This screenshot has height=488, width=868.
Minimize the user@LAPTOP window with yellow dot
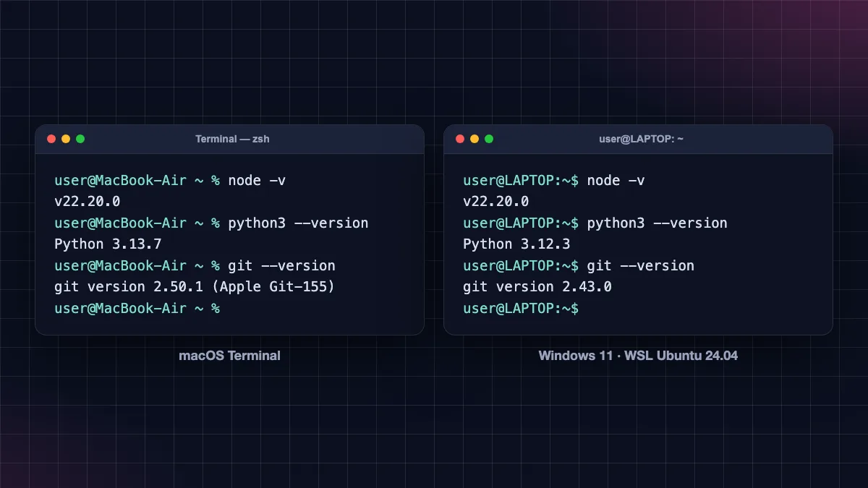click(475, 139)
